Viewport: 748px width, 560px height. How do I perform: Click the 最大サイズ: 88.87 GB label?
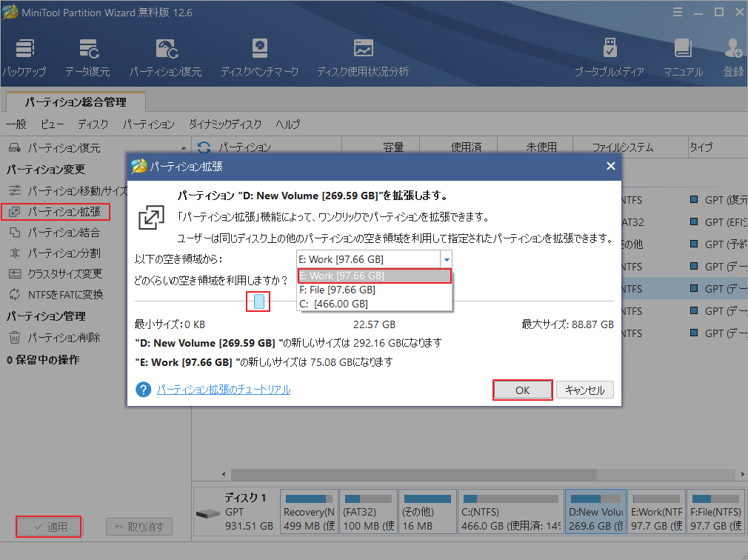point(568,325)
